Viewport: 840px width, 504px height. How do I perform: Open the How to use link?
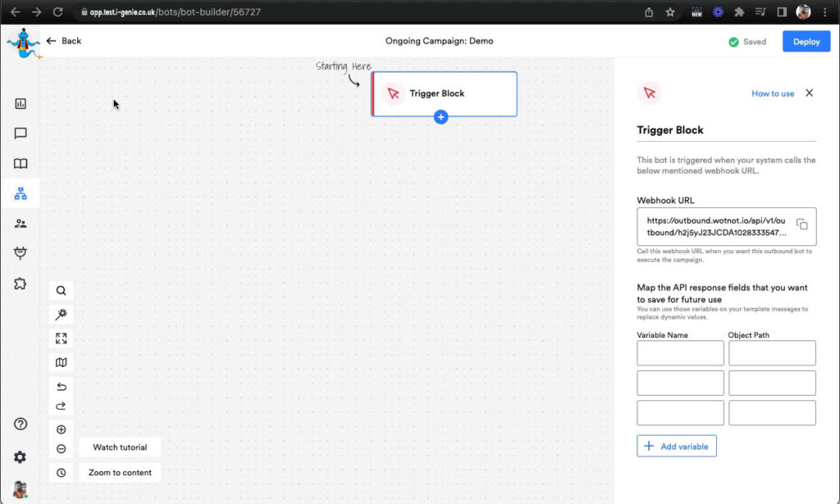click(773, 93)
